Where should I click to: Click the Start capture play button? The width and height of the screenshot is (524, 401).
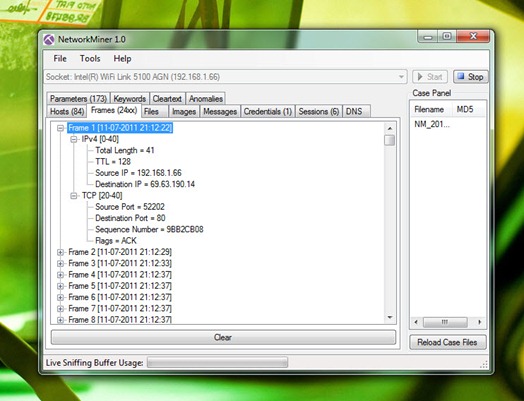point(430,77)
